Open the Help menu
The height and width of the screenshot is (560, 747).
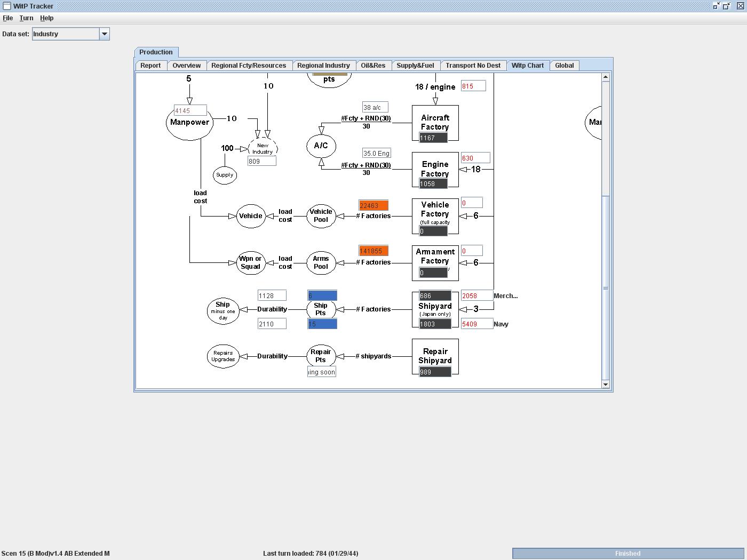[46, 18]
